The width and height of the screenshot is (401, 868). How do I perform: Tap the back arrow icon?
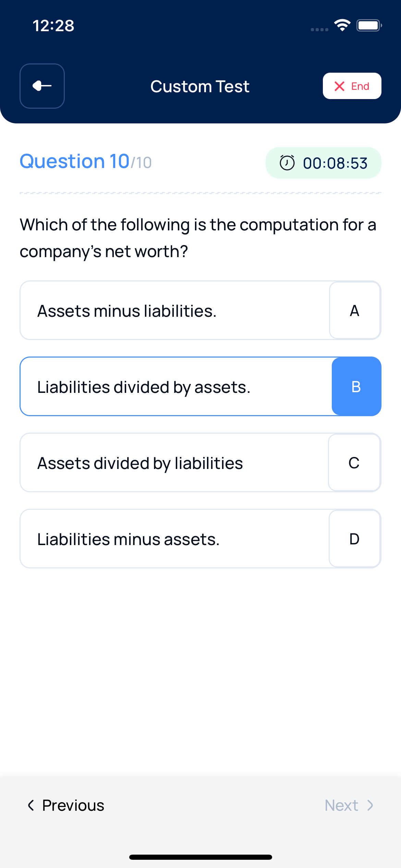click(x=42, y=86)
